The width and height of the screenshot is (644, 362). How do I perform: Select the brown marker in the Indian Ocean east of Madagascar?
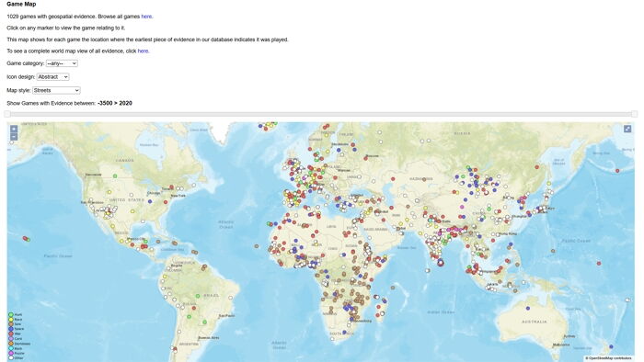(x=393, y=288)
